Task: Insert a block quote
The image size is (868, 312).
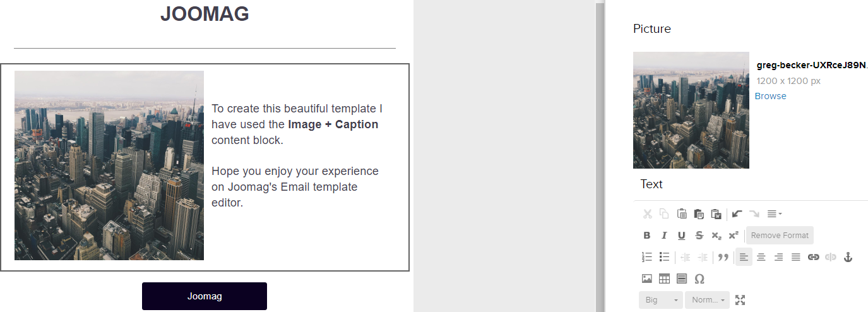Action: tap(723, 257)
